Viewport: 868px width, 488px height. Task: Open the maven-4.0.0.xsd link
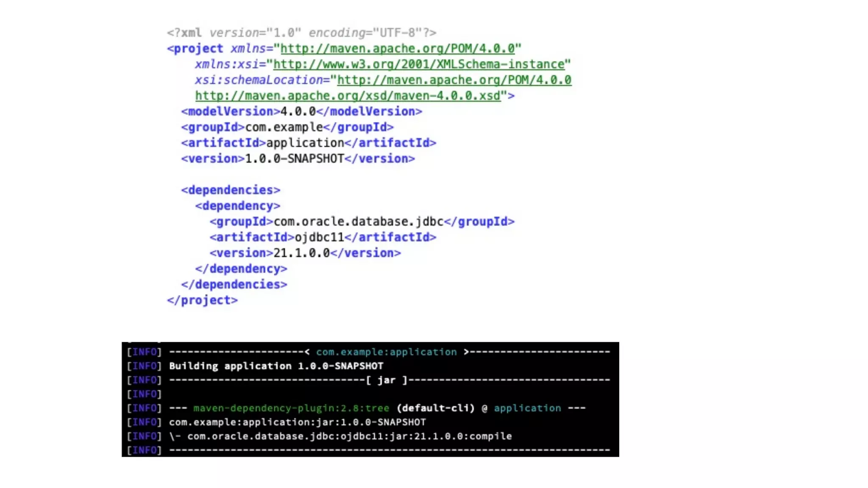348,96
